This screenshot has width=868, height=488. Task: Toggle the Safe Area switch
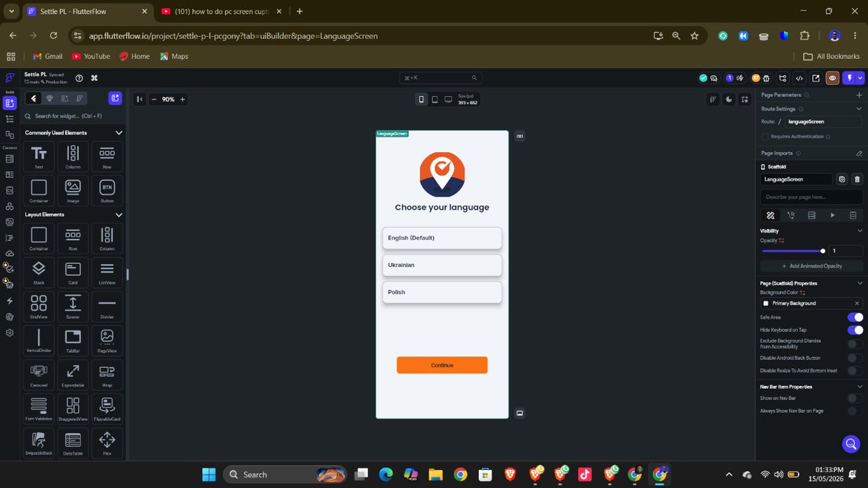pos(855,317)
